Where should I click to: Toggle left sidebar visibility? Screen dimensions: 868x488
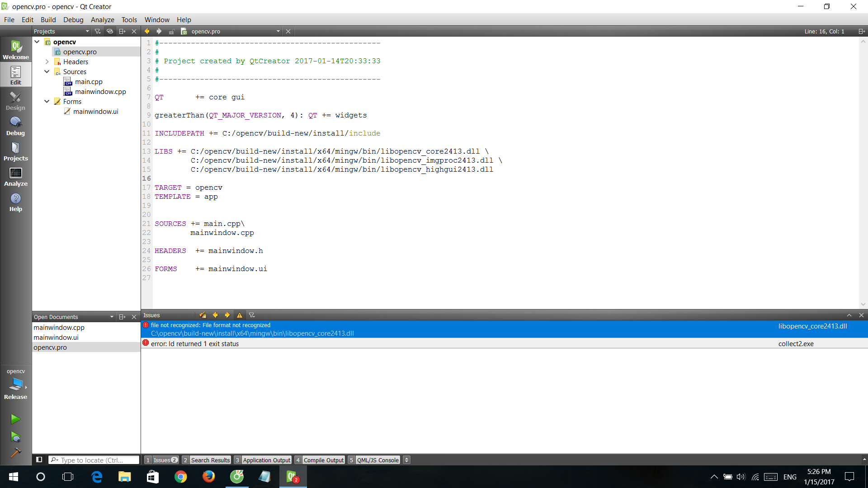click(39, 460)
